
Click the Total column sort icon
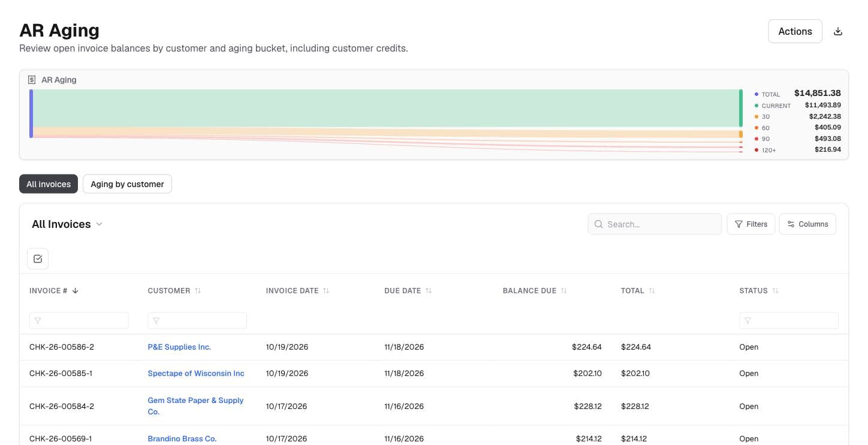(x=652, y=291)
